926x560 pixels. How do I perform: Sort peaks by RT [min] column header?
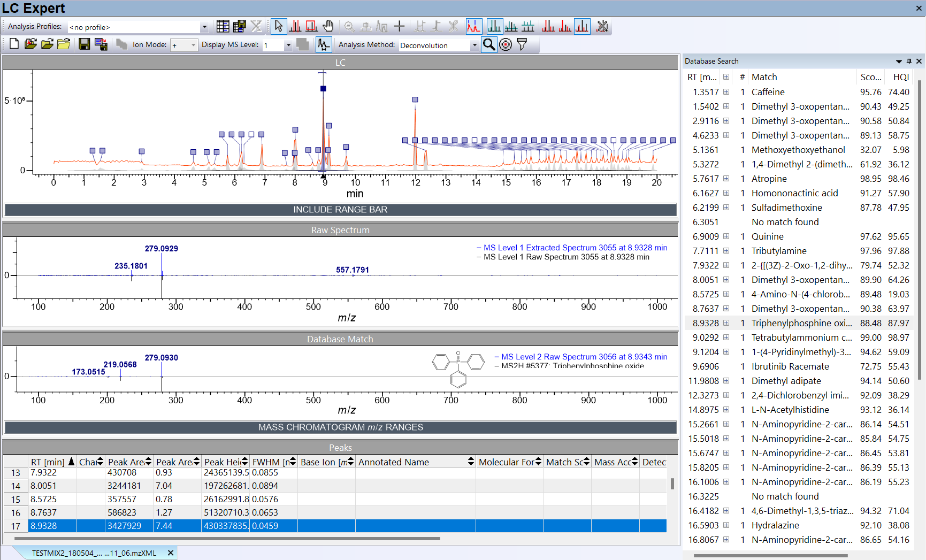tap(48, 462)
